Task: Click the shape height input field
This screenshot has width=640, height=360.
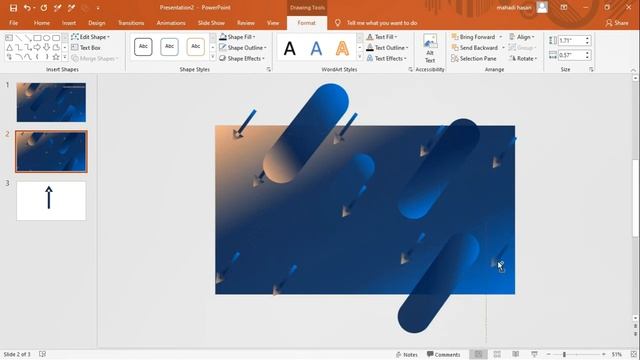Action: point(571,40)
